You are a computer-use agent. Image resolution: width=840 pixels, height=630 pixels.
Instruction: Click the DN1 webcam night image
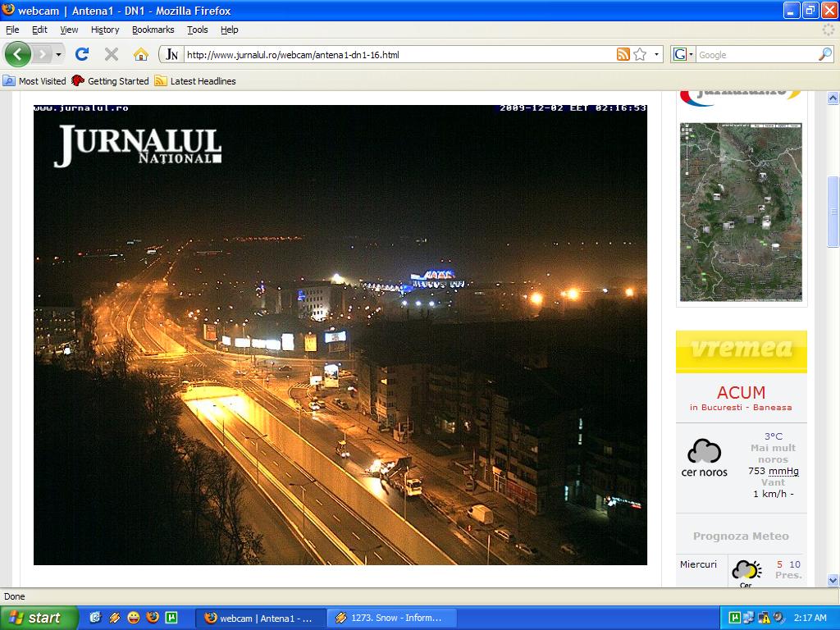(x=340, y=335)
